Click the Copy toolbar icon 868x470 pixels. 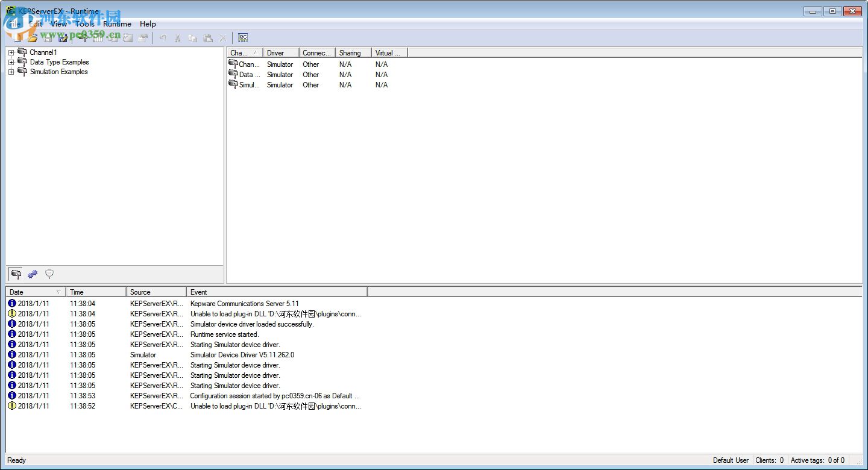[193, 38]
